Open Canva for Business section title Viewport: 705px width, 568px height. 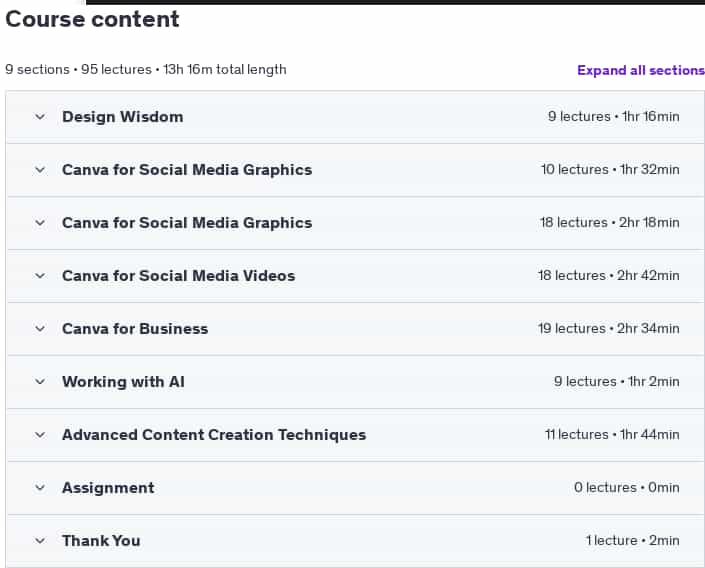[x=135, y=329]
